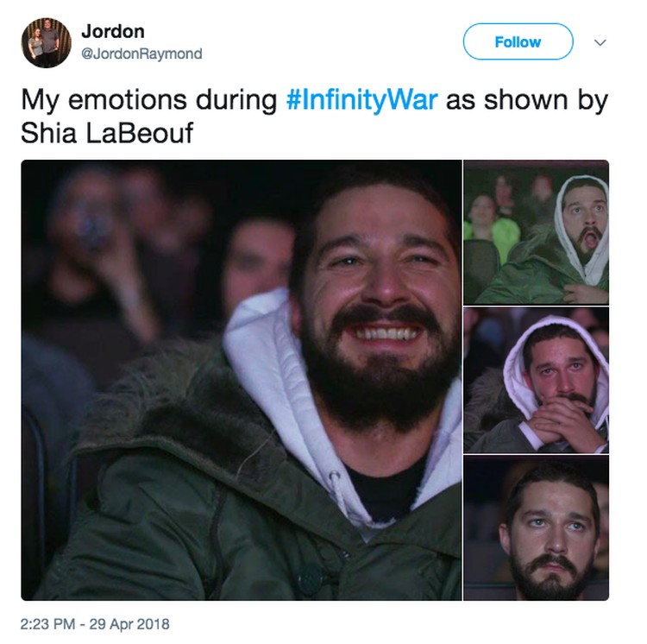
Task: Select the "Shia LaBeouf" text in tweet
Action: click(107, 133)
